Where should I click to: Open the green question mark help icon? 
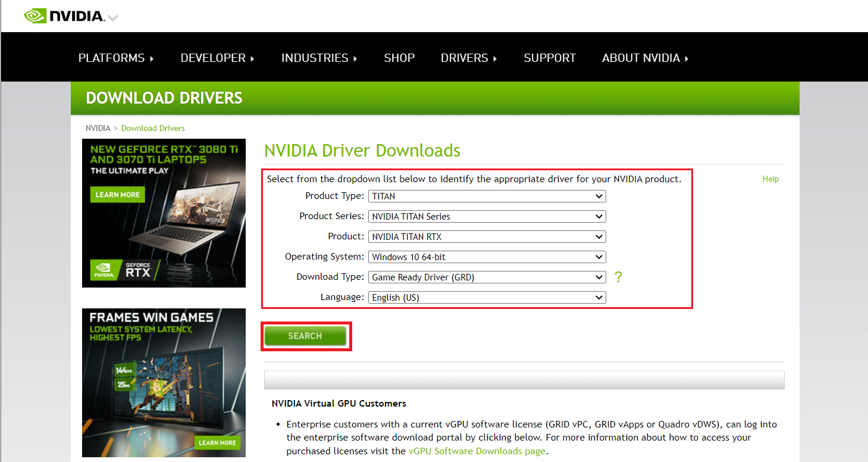point(618,277)
